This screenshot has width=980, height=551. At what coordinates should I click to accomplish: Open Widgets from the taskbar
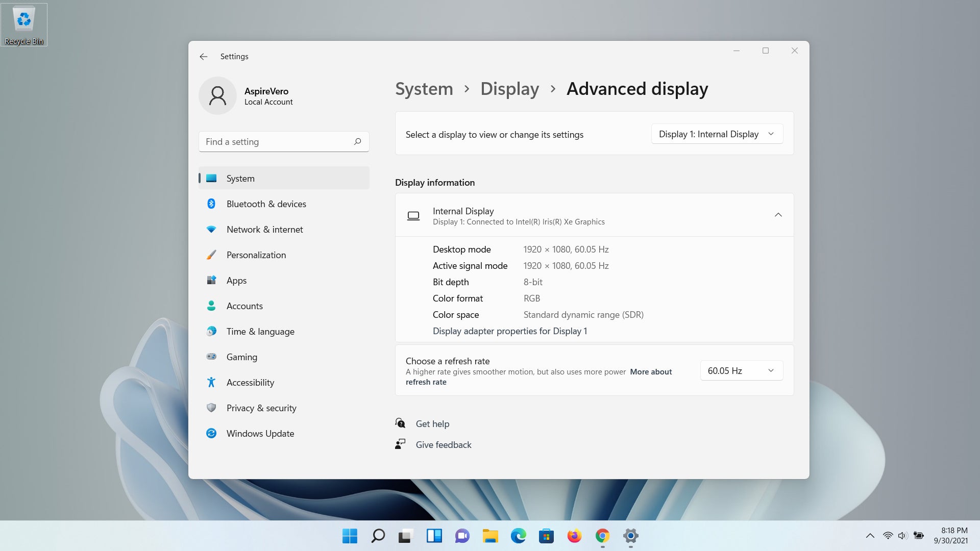click(434, 536)
